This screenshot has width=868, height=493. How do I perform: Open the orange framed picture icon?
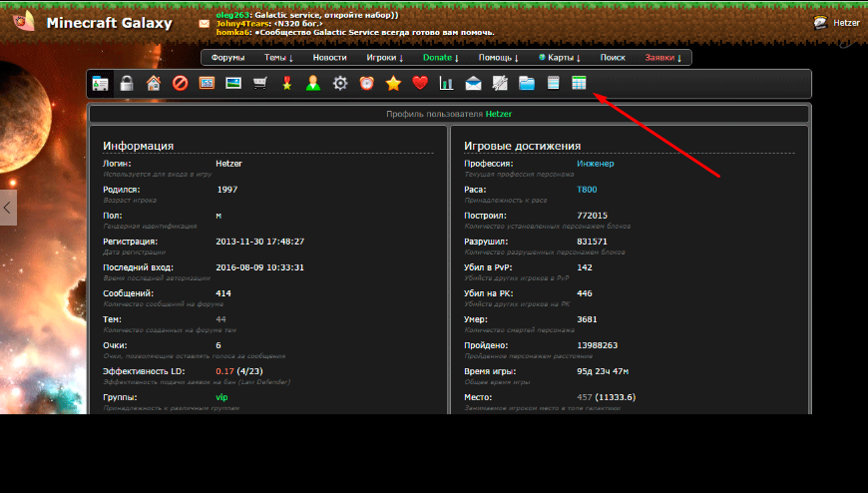click(207, 84)
